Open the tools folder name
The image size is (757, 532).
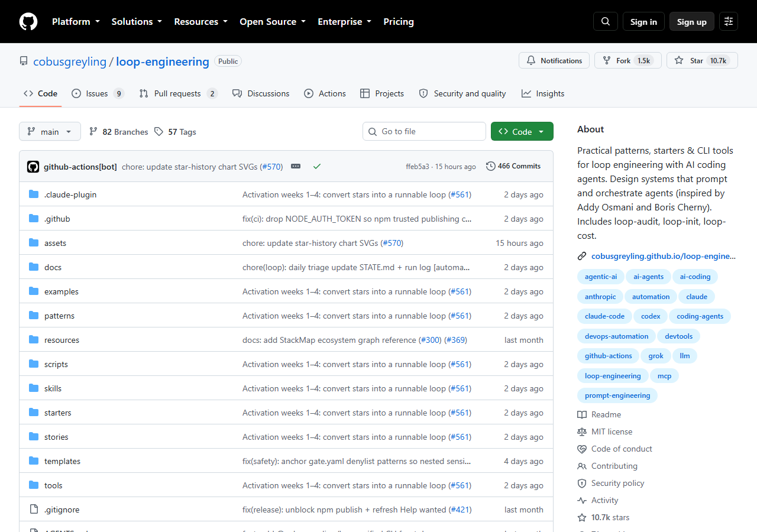tap(53, 485)
